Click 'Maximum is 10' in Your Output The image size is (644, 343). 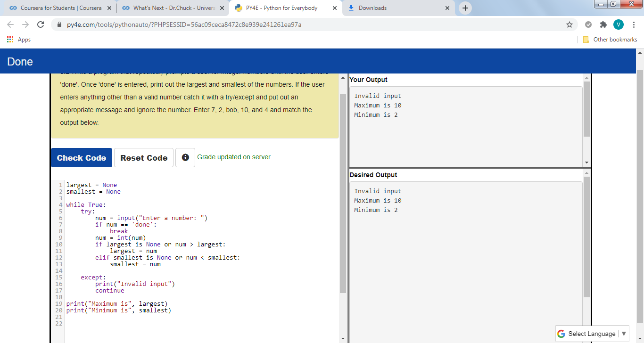[x=378, y=105]
